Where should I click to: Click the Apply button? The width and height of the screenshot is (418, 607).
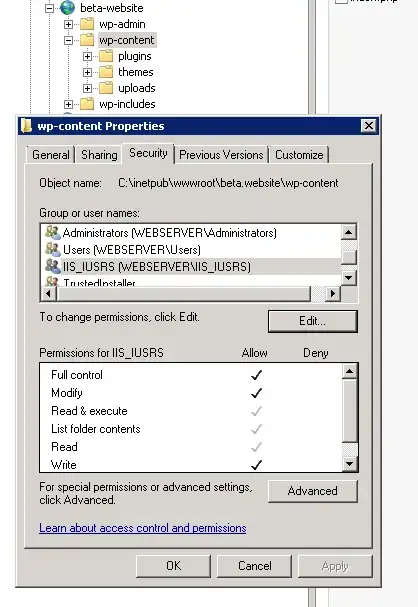pyautogui.click(x=335, y=566)
